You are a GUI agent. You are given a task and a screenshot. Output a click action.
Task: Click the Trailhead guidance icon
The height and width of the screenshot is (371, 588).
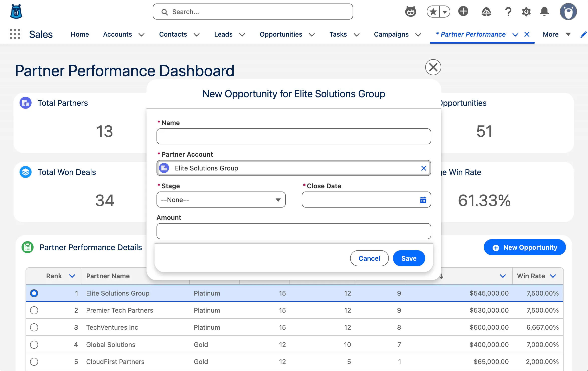click(x=486, y=12)
